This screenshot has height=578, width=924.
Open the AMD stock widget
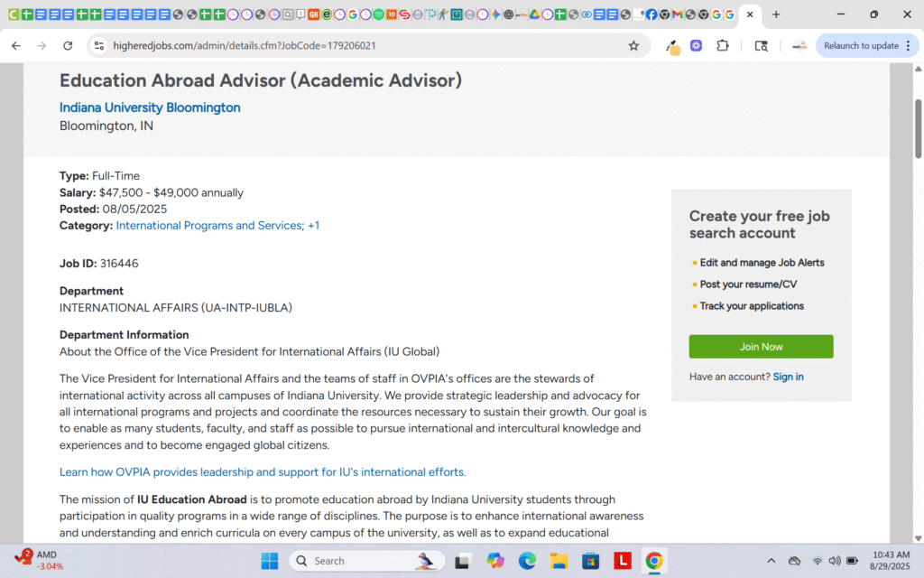tap(39, 560)
